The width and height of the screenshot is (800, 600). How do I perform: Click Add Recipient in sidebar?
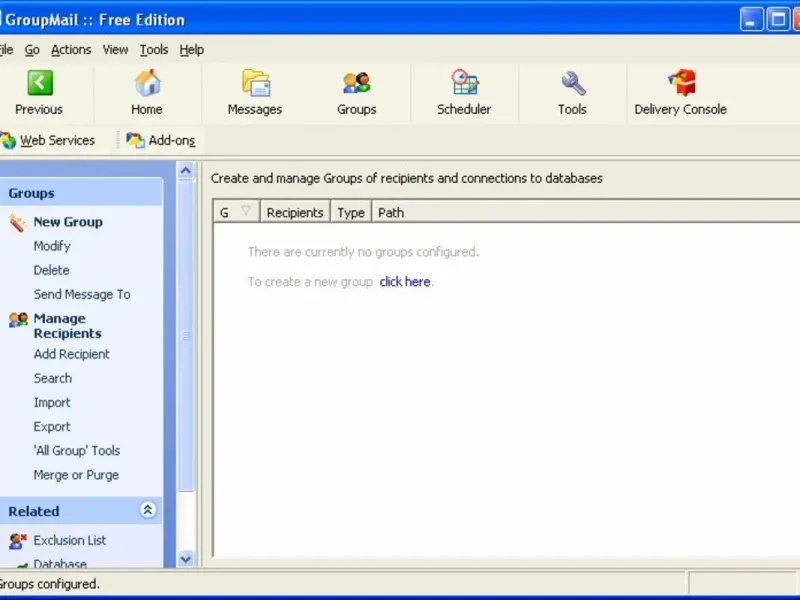click(x=71, y=354)
